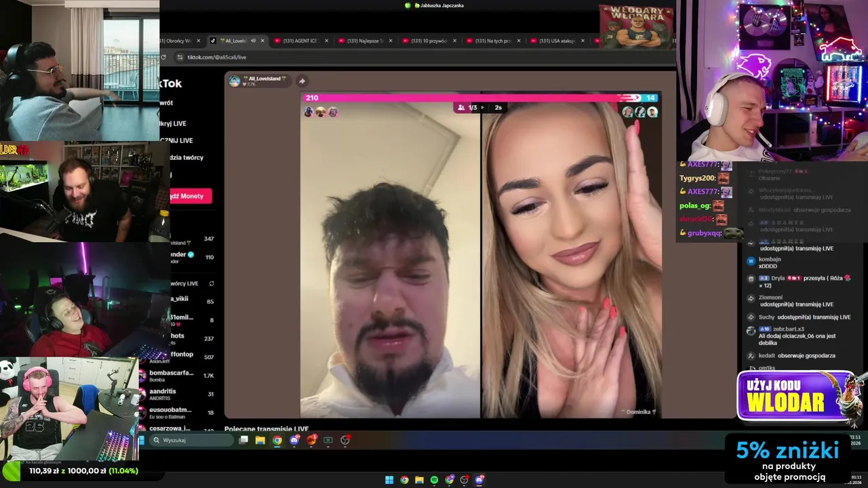The width and height of the screenshot is (868, 488).
Task: Click the 'Polecane transmisje LIVE' heading
Action: coord(267,429)
